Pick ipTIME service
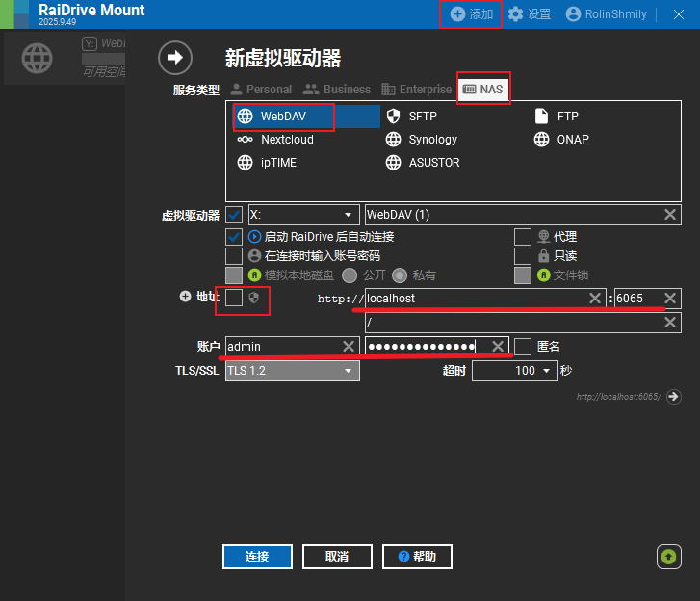This screenshot has width=700, height=601. click(267, 163)
